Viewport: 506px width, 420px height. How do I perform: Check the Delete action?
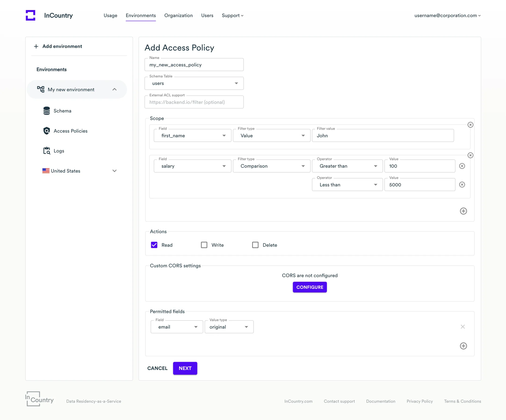255,245
